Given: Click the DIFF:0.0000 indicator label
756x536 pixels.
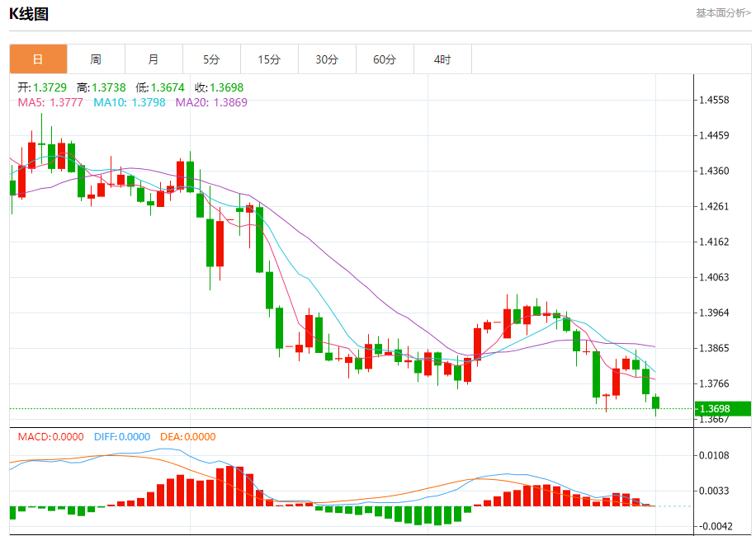Looking at the screenshot, I should (x=122, y=437).
